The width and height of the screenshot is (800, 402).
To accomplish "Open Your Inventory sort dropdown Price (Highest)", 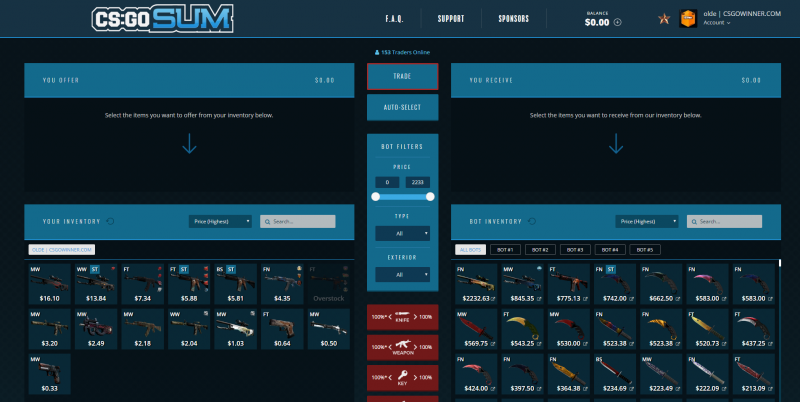I will 220,221.
